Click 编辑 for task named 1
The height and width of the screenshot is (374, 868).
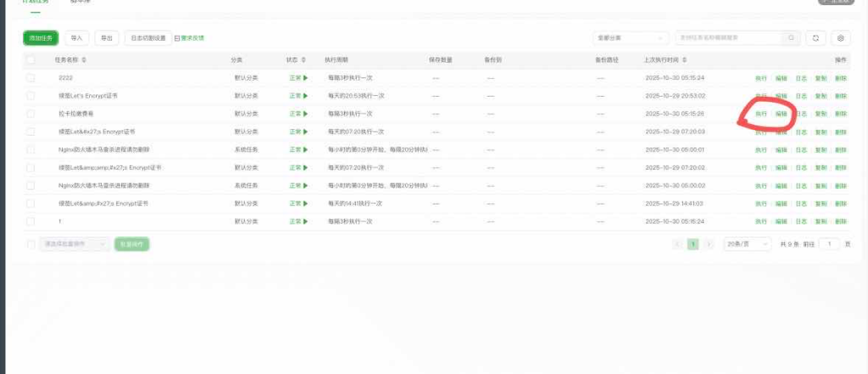pos(781,221)
